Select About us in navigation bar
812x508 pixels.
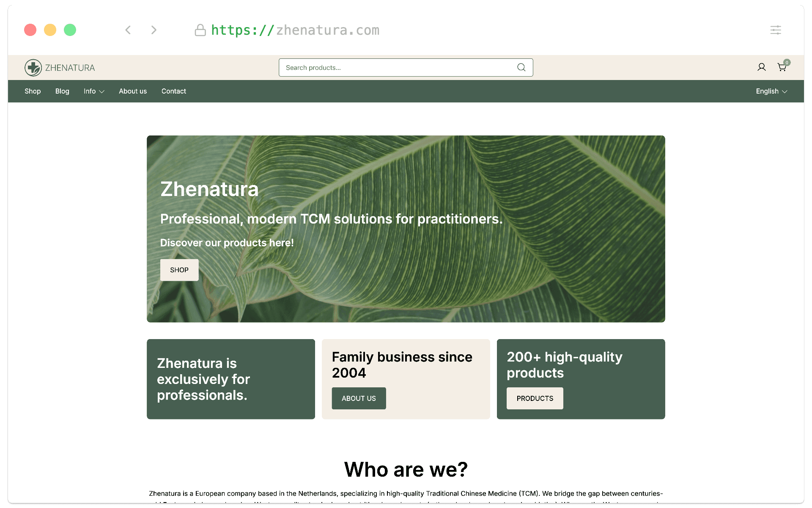click(133, 91)
